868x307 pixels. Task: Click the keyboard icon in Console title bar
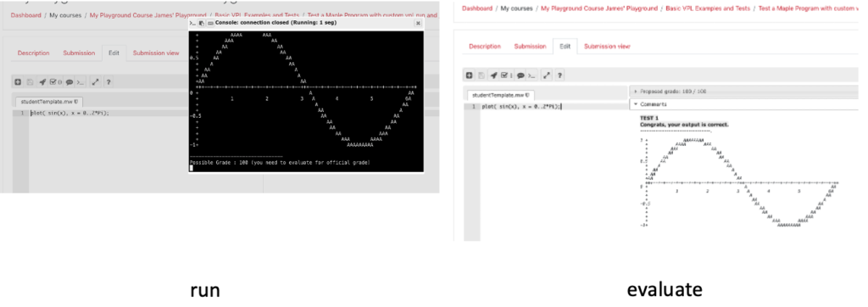(x=210, y=23)
